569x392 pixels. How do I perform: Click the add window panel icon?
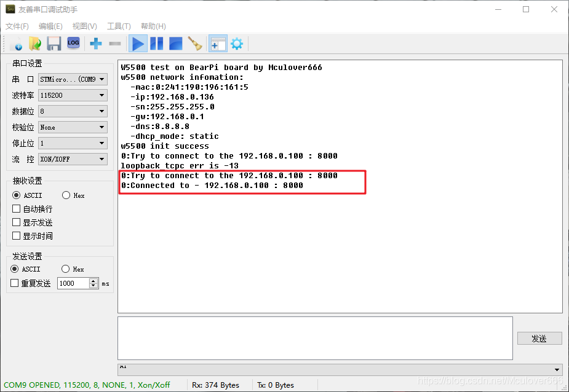tap(218, 44)
